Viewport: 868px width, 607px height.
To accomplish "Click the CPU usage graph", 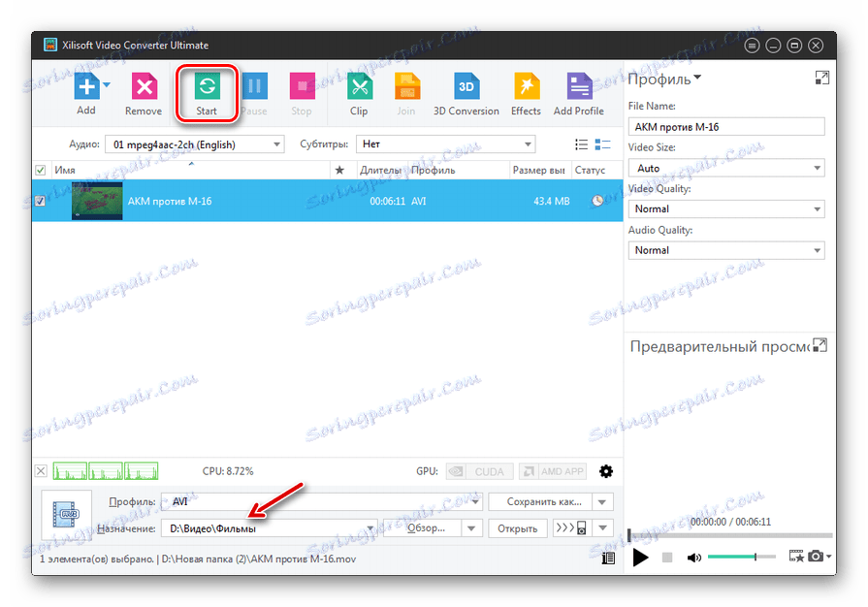I will 106,471.
